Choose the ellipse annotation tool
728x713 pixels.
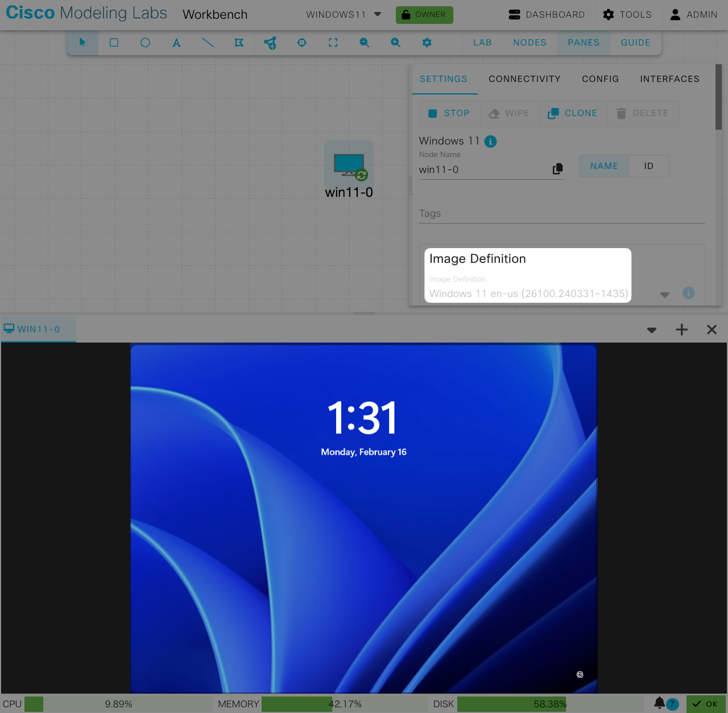coord(145,43)
